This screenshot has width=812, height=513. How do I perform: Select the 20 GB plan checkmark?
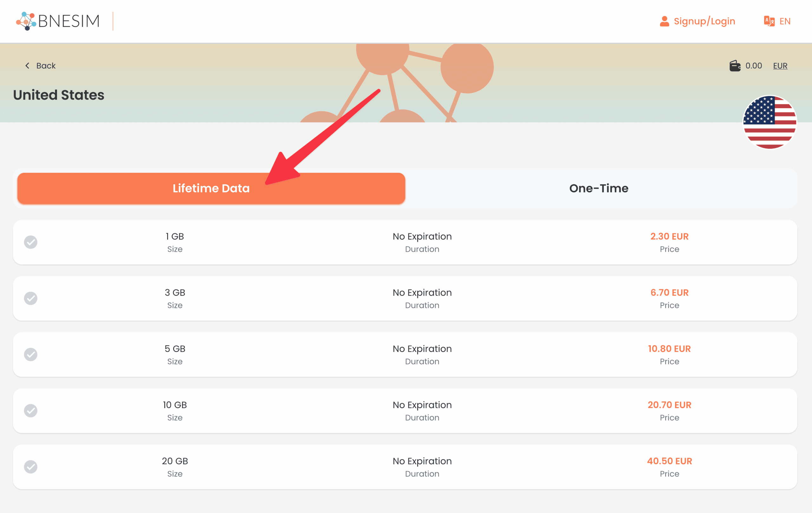tap(31, 467)
